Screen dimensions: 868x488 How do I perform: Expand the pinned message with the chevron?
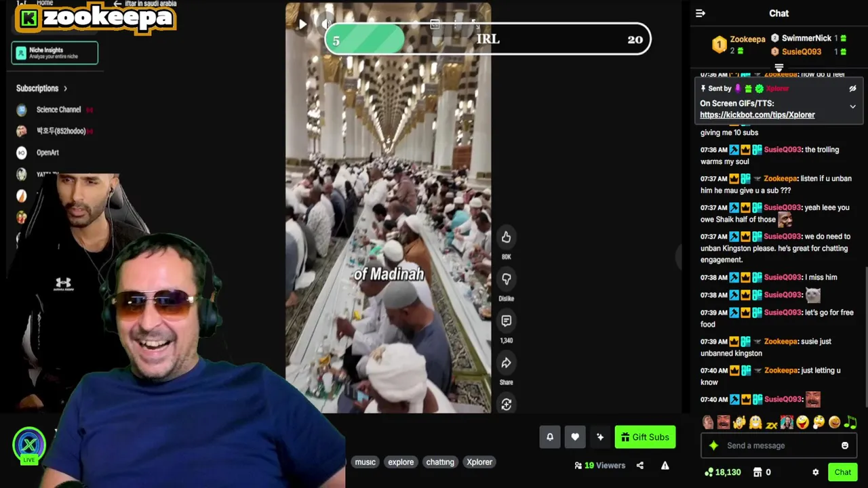tap(852, 106)
